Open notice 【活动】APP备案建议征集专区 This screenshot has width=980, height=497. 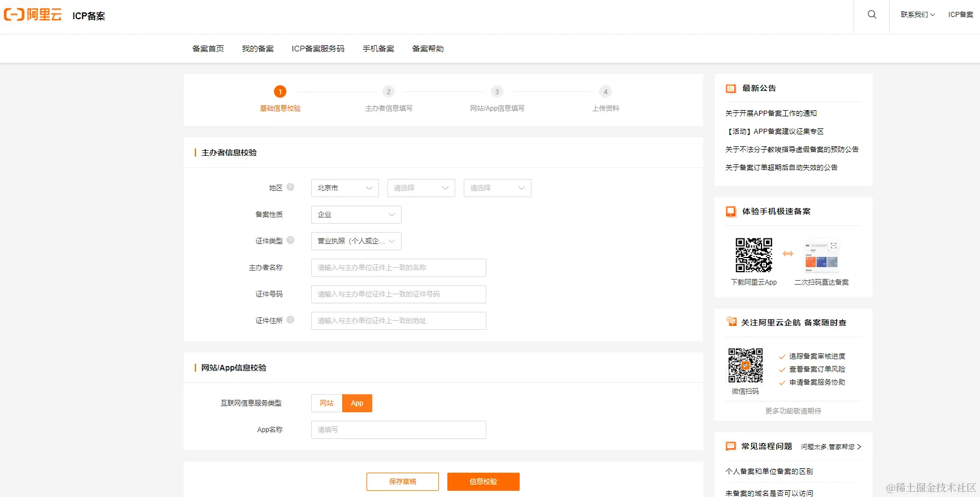774,132
